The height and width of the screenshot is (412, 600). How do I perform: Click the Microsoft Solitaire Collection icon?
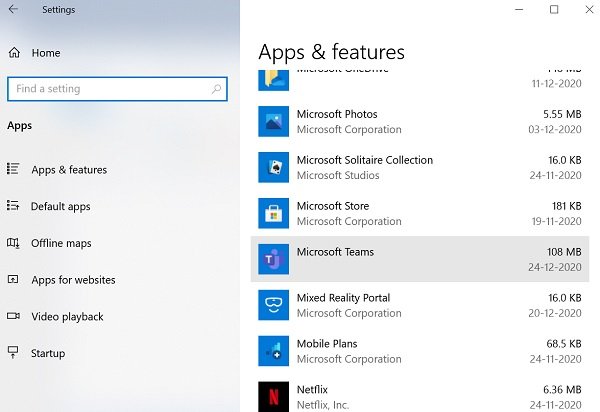274,168
